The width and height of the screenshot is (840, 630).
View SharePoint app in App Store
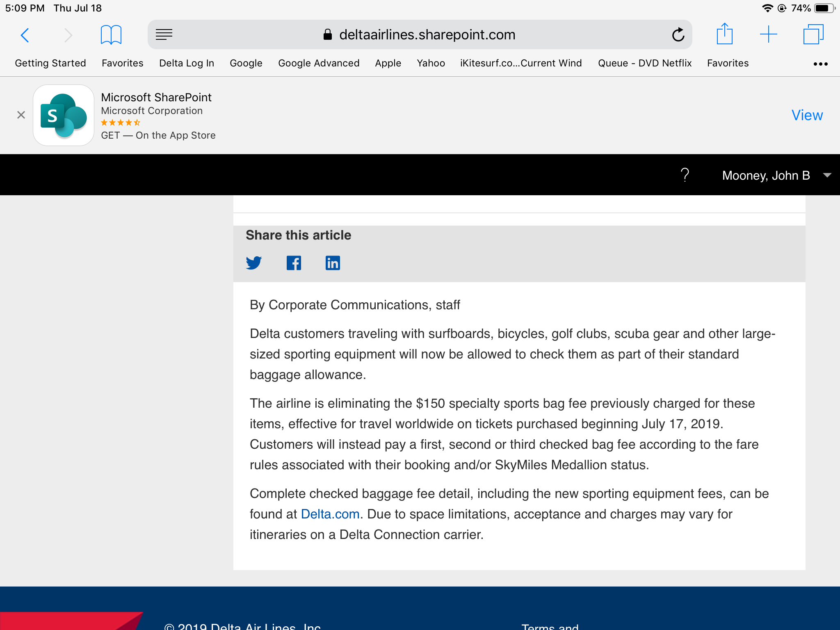pos(807,115)
